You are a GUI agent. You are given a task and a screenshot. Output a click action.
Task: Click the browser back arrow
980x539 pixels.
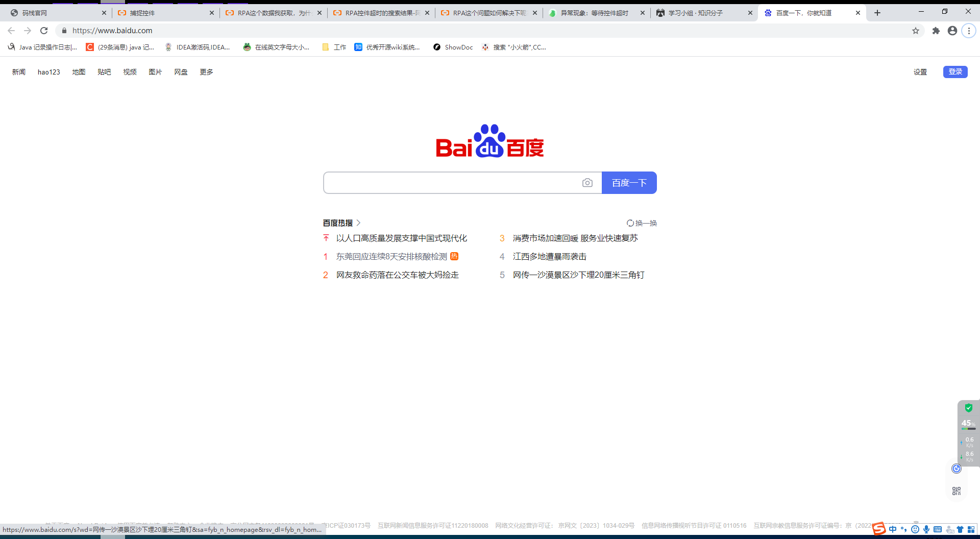pyautogui.click(x=11, y=31)
